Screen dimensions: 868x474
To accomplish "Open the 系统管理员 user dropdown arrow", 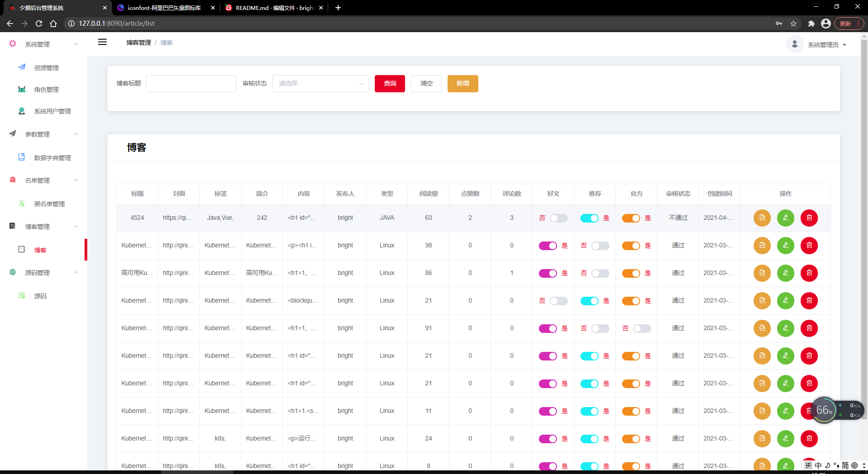I will [x=844, y=45].
